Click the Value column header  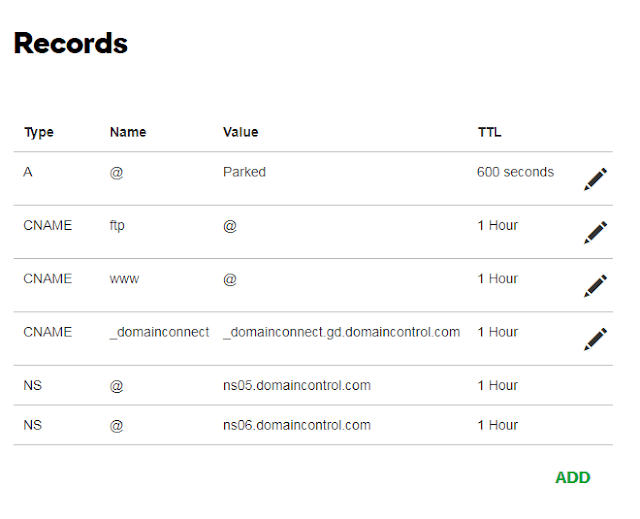(x=240, y=132)
